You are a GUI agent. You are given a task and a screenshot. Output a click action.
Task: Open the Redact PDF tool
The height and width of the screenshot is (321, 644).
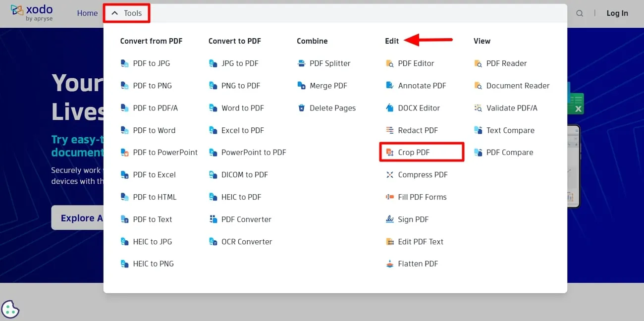coord(418,130)
